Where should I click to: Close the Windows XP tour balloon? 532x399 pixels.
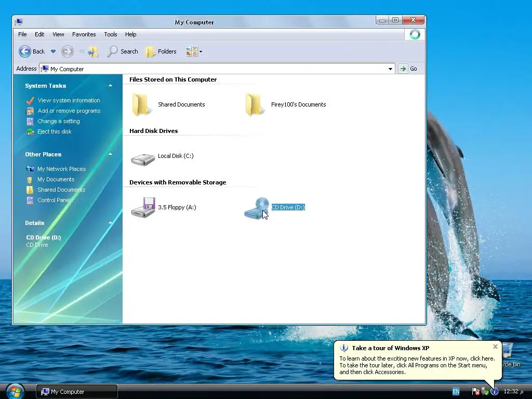point(495,347)
